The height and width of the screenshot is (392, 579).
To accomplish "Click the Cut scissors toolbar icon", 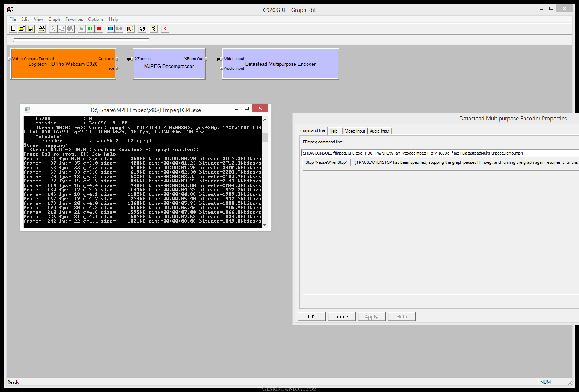I will click(x=53, y=29).
